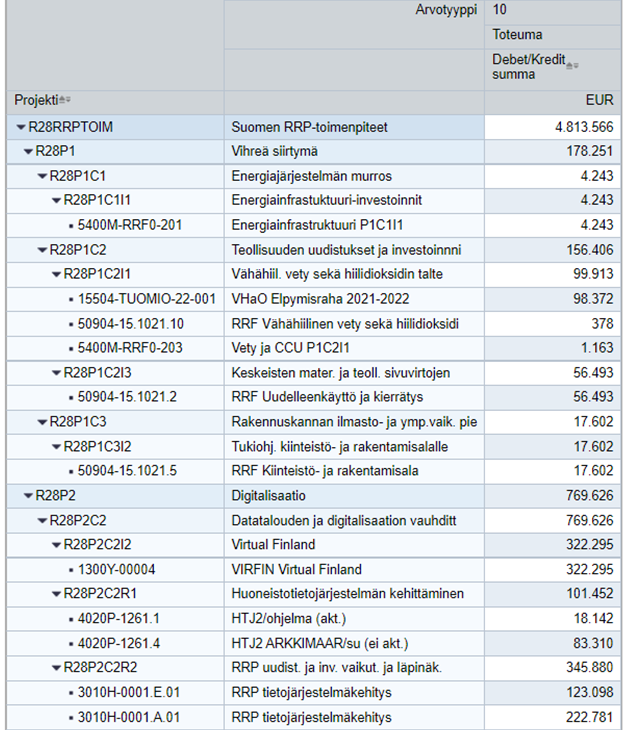Collapse the R28P1C2I1 node

coord(56,274)
